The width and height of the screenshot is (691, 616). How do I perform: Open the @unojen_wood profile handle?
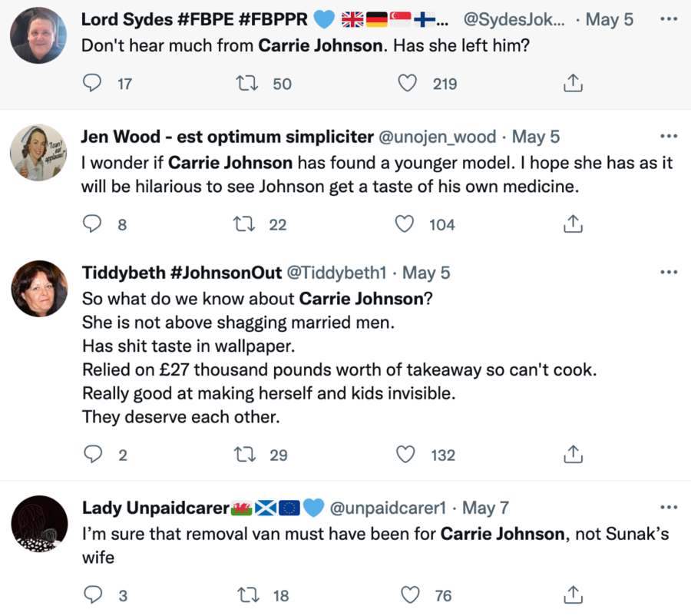(438, 137)
